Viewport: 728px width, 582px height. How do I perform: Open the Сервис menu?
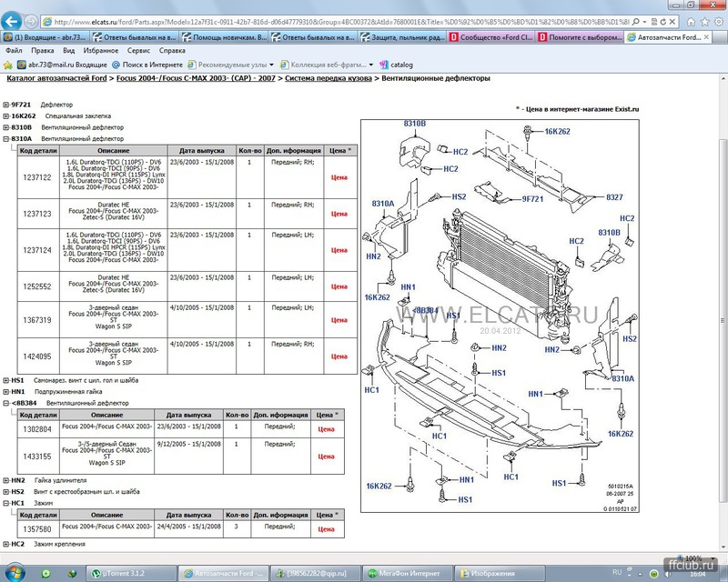tap(139, 51)
